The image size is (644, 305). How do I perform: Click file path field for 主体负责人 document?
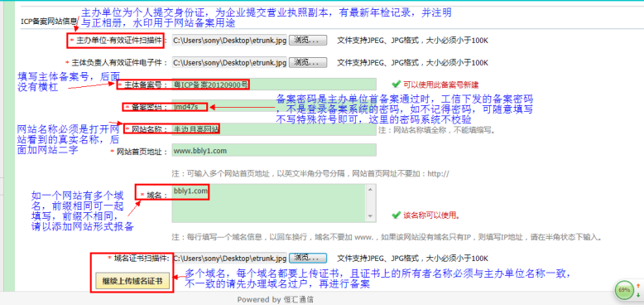tap(229, 62)
